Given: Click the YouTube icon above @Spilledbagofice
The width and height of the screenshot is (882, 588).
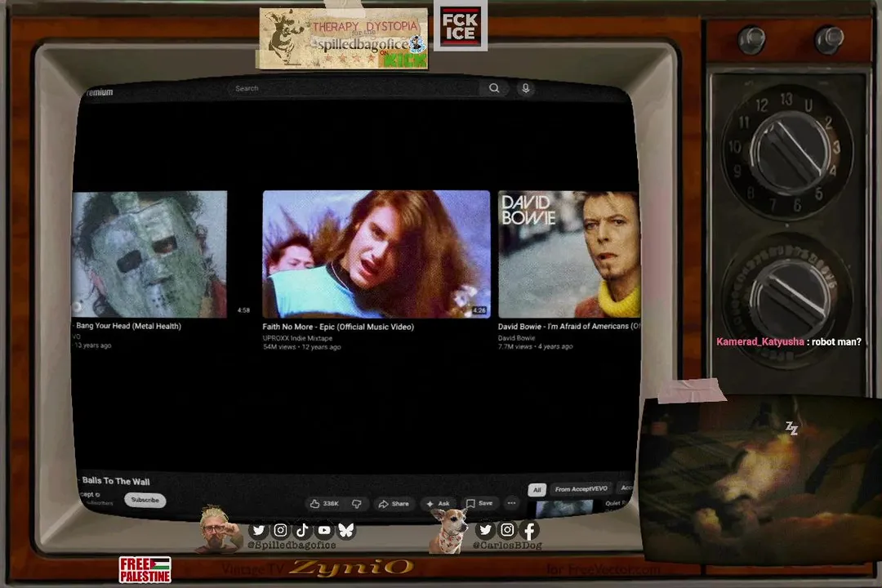Looking at the screenshot, I should [x=324, y=530].
